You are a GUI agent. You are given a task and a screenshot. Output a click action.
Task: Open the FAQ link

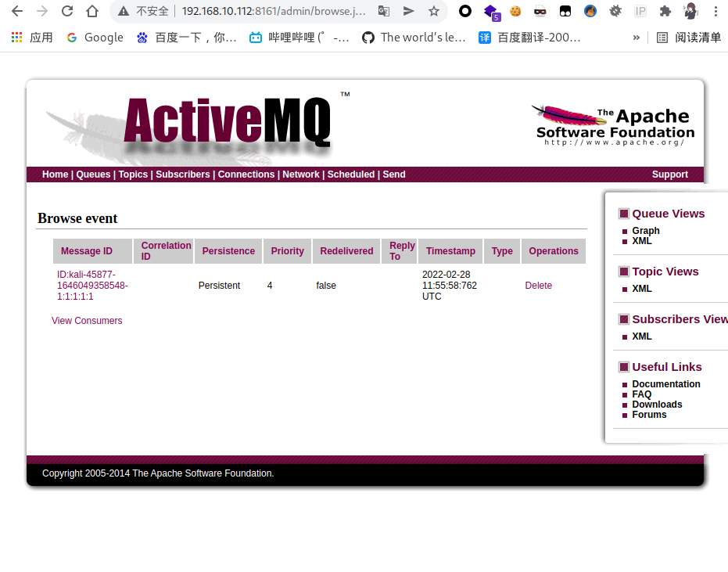point(642,394)
